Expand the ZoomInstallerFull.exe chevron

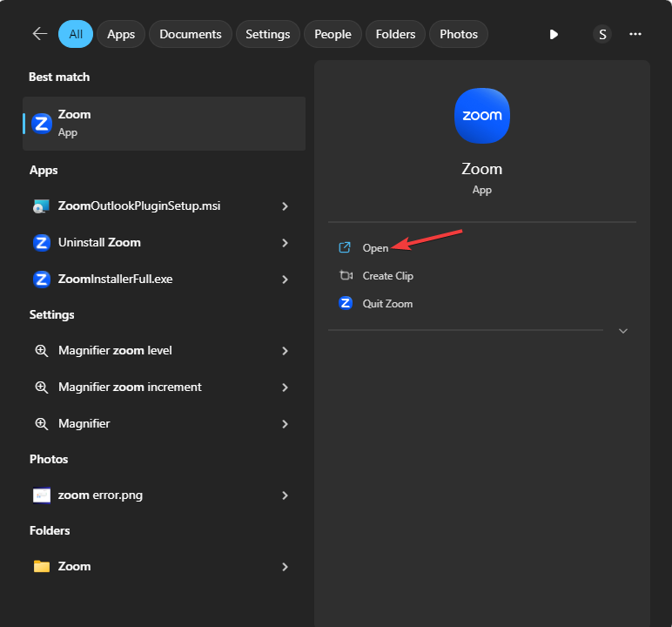click(x=285, y=280)
